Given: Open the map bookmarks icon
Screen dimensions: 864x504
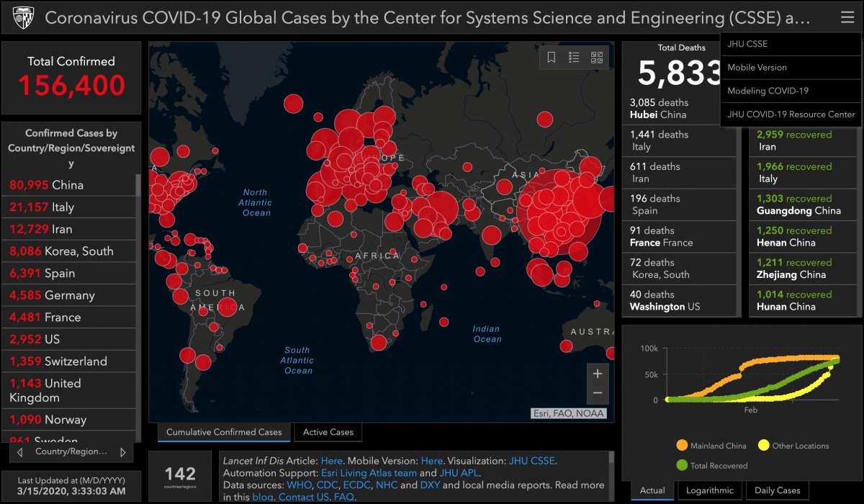Looking at the screenshot, I should point(552,58).
